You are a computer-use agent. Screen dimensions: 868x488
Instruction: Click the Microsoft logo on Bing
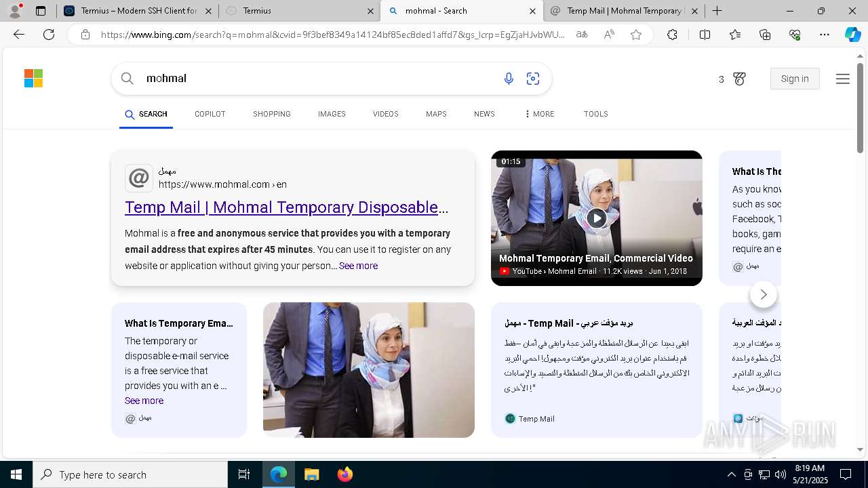pos(33,79)
